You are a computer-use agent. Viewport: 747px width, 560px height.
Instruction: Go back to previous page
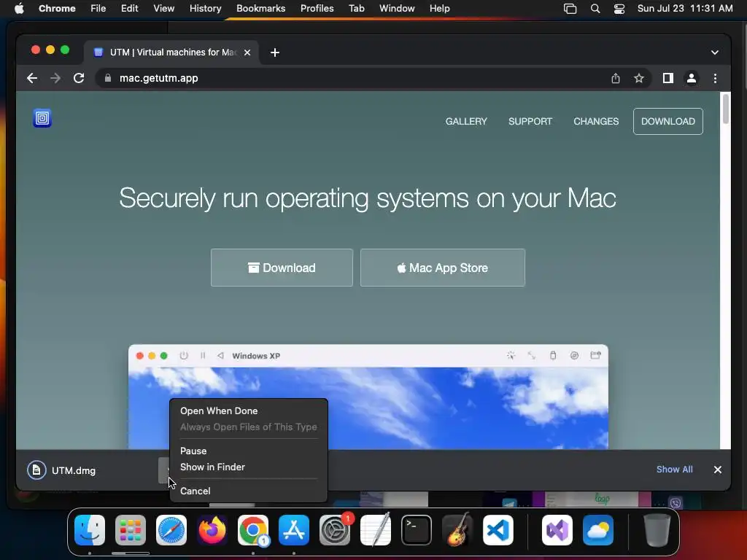click(32, 78)
